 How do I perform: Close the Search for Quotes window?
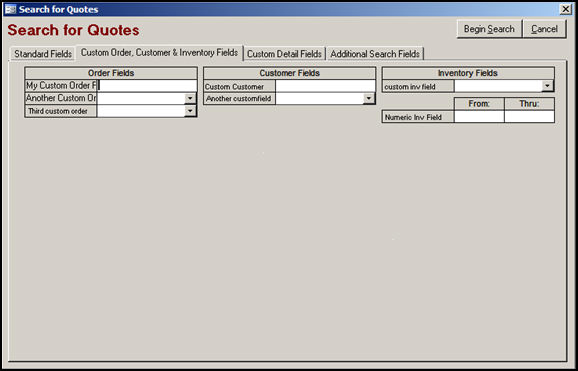565,9
